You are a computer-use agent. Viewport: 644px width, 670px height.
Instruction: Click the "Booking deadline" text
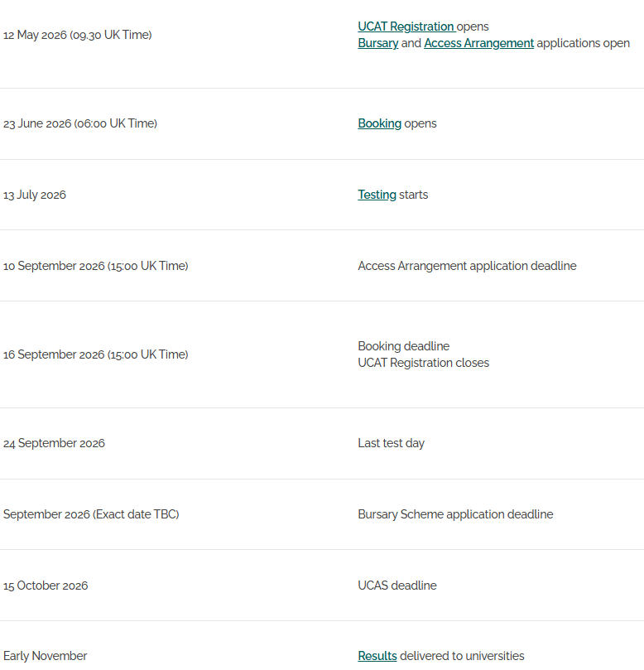403,346
